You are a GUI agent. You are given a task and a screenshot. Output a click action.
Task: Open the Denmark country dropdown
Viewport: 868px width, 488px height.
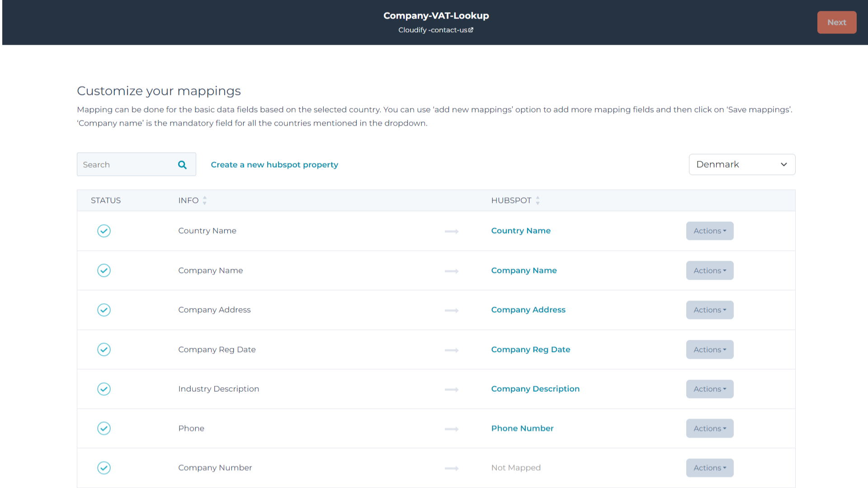[x=741, y=164]
